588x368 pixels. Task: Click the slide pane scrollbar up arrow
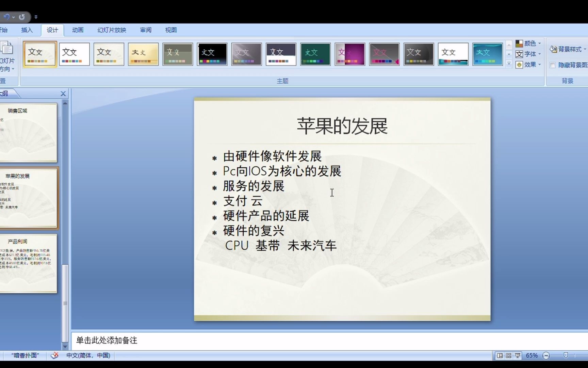pyautogui.click(x=65, y=103)
